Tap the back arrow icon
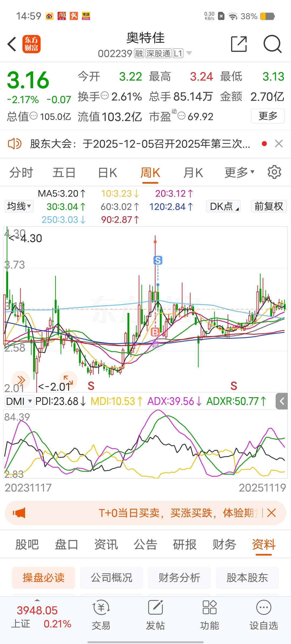The width and height of the screenshot is (291, 644). pyautogui.click(x=12, y=44)
